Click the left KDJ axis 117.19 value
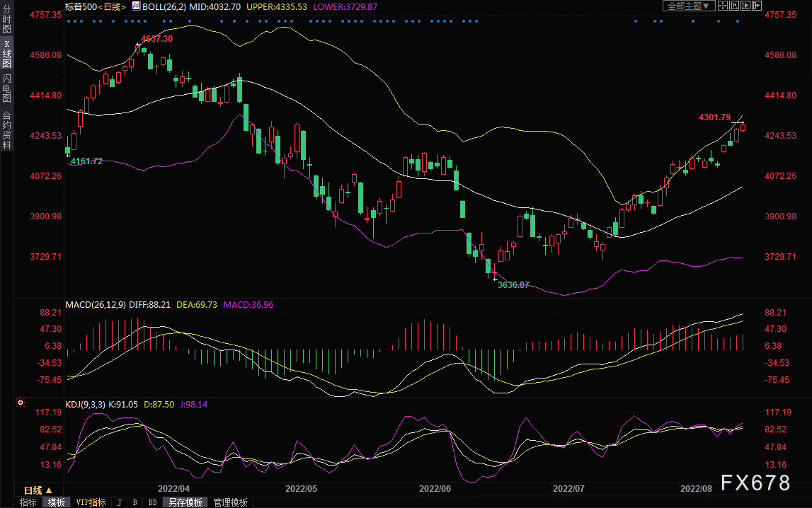Viewport: 812px width, 508px height. point(48,412)
